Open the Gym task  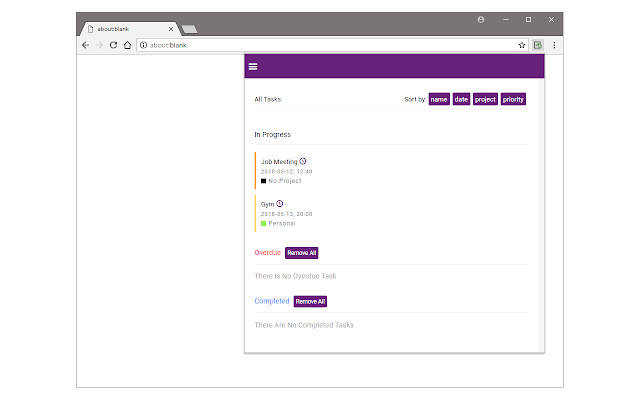[267, 204]
